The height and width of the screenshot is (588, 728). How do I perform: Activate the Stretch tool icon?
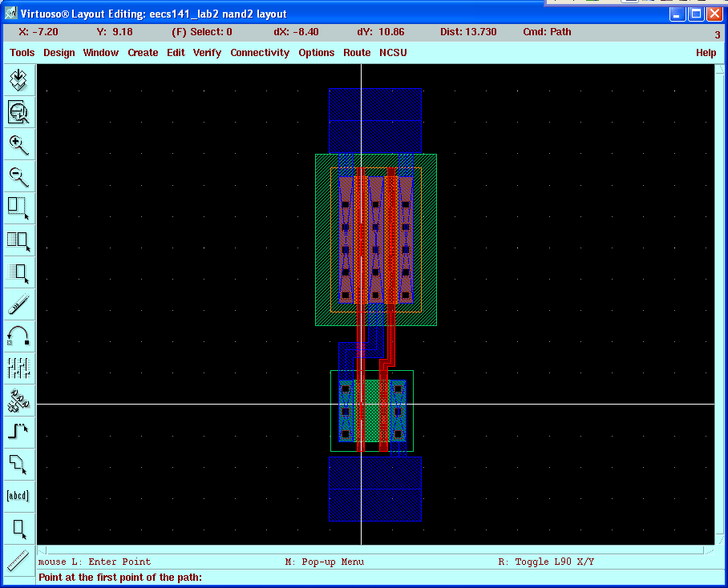(x=18, y=207)
